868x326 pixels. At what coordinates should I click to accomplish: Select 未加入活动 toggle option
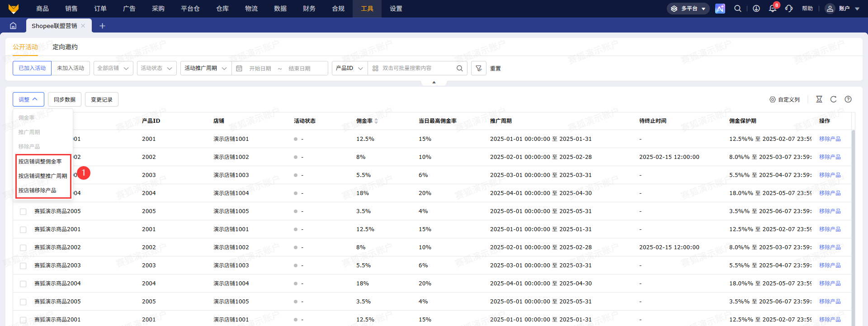[71, 68]
